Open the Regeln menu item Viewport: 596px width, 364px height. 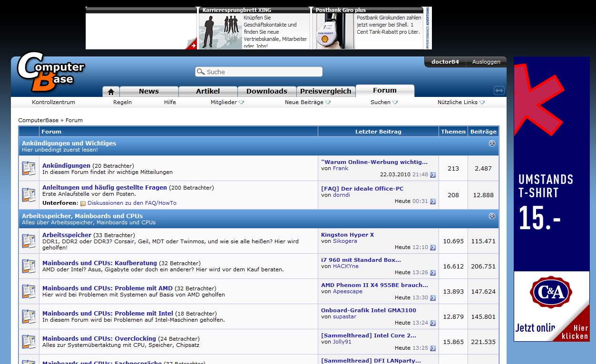tap(122, 102)
